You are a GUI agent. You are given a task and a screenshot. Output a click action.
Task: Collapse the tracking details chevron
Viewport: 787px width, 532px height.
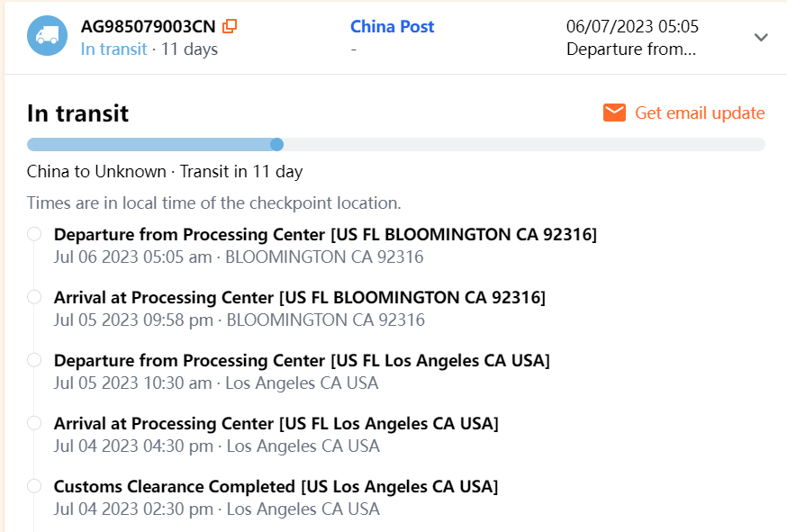[x=761, y=38]
